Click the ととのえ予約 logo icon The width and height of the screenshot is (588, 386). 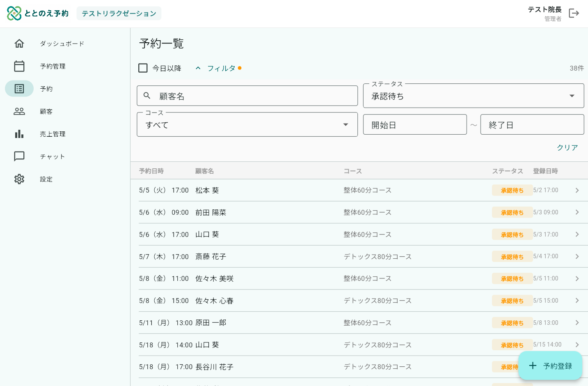14,14
